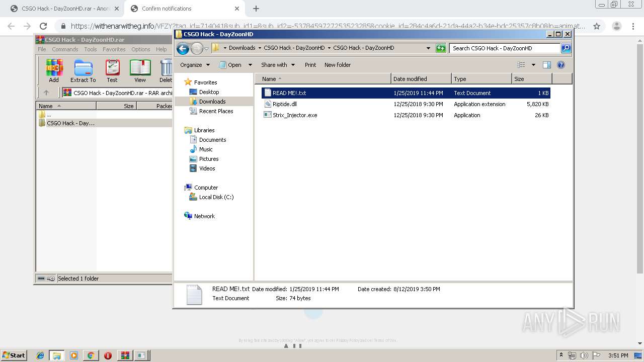Bookmark page with star icon
Viewport: 644px width, 362px height.
[597, 26]
